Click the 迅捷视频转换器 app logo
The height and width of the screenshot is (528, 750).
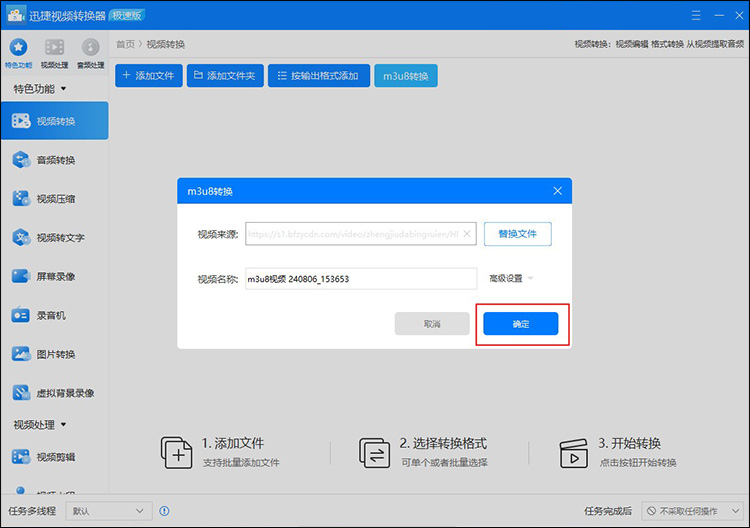[16, 15]
